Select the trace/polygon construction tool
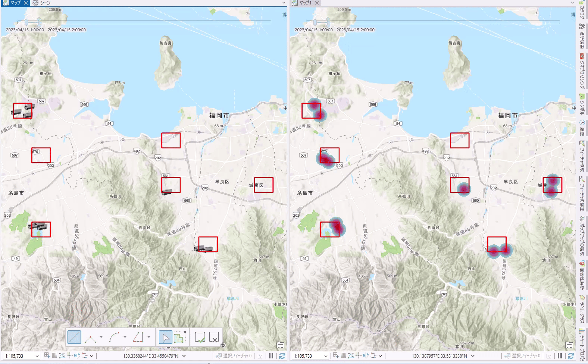This screenshot has height=364, width=588. [x=138, y=338]
